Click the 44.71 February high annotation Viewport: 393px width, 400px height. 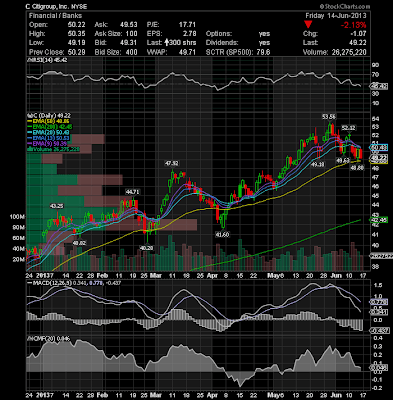click(x=132, y=192)
